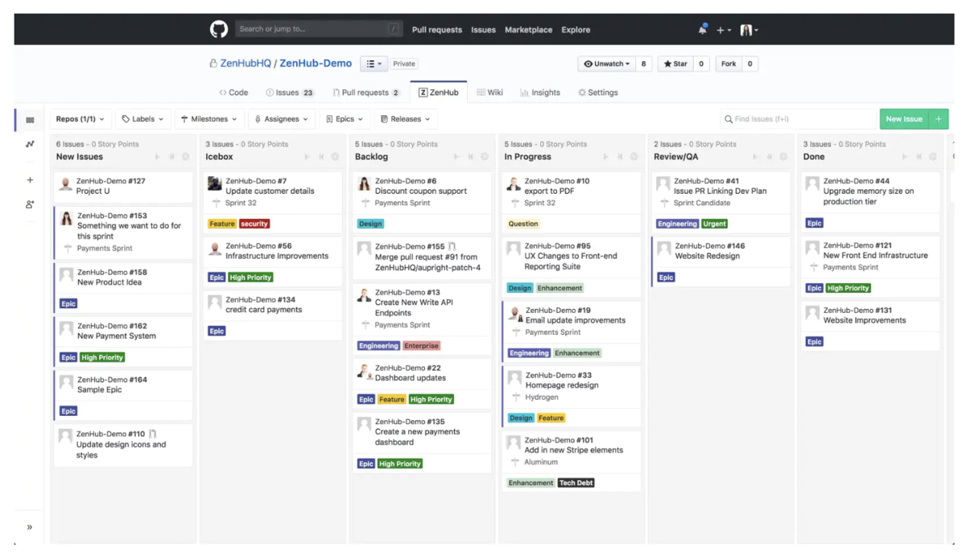The image size is (966, 560).
Task: Open settings gear for Review/QA column
Action: point(783,157)
